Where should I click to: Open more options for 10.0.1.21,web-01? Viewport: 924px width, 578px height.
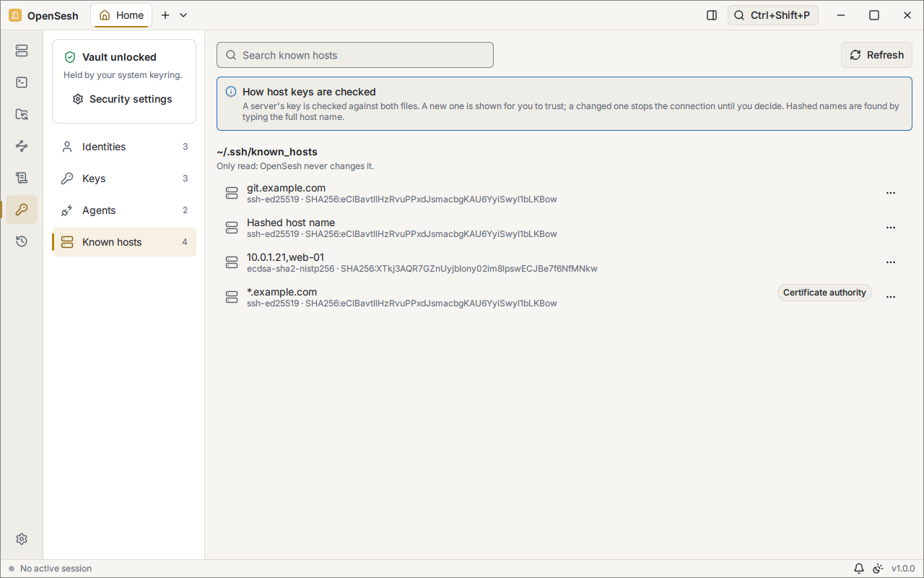pyautogui.click(x=891, y=262)
